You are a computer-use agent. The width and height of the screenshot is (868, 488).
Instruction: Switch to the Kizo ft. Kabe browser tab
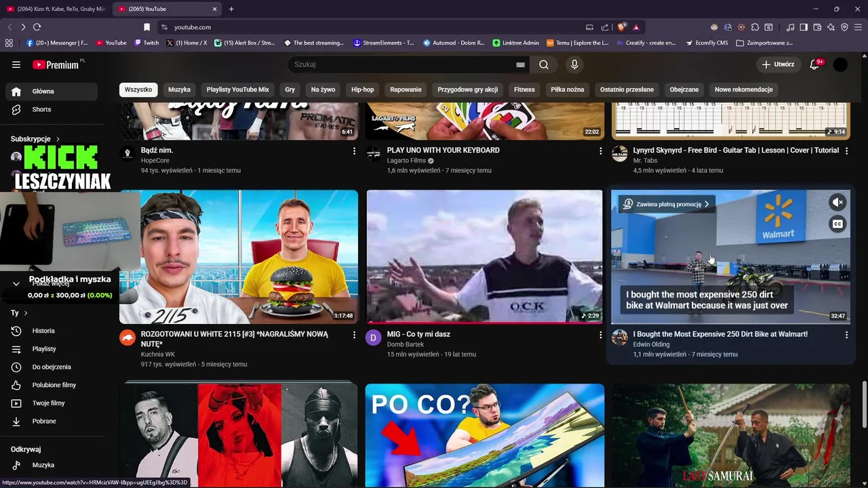56,9
